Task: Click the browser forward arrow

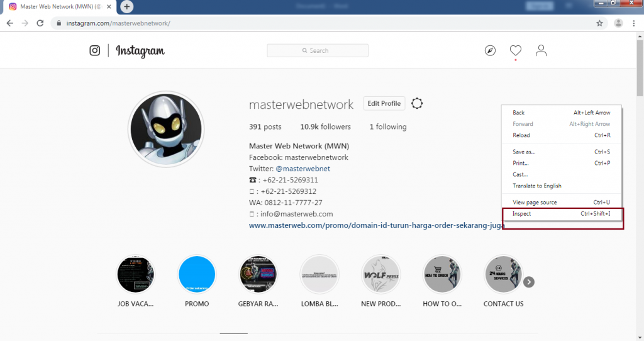Action: point(25,23)
